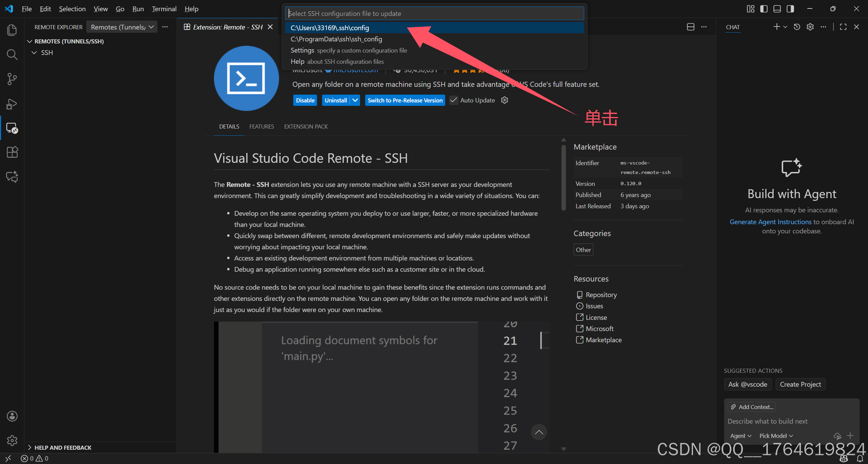Open Generate Agent Instructions link
This screenshot has height=464, width=868.
pyautogui.click(x=770, y=222)
